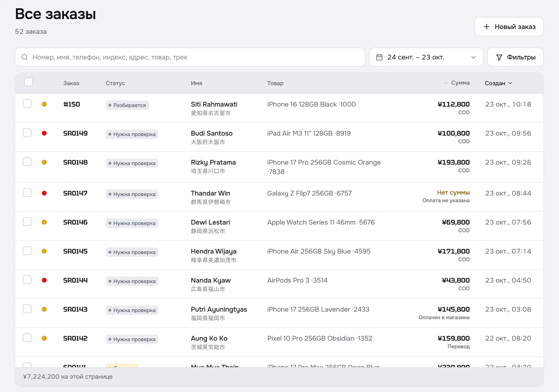Click the Pixel 10 Pro 256GB Obsidian product
559x392 pixels.
pos(319,338)
